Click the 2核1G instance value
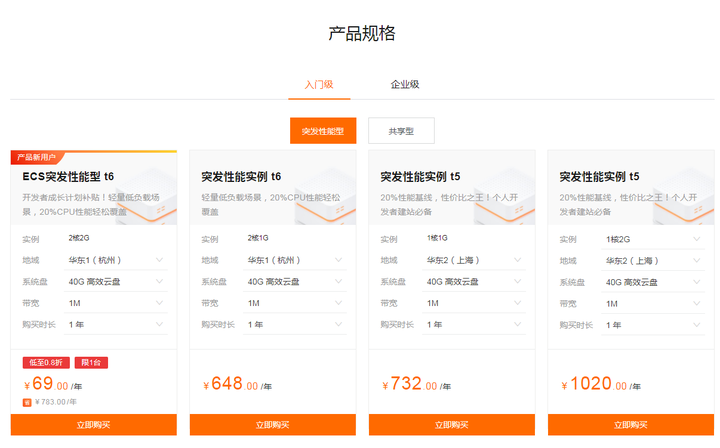This screenshot has height=448, width=720. [258, 238]
